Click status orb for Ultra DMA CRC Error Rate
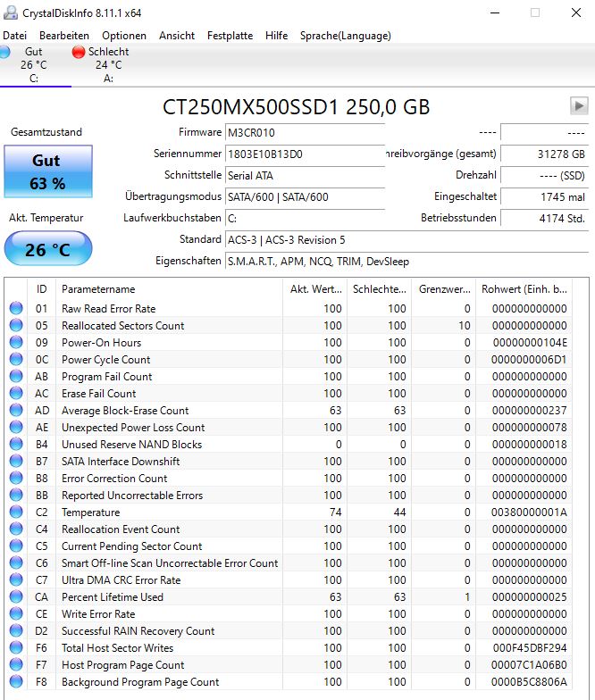The height and width of the screenshot is (700, 595). 16,579
